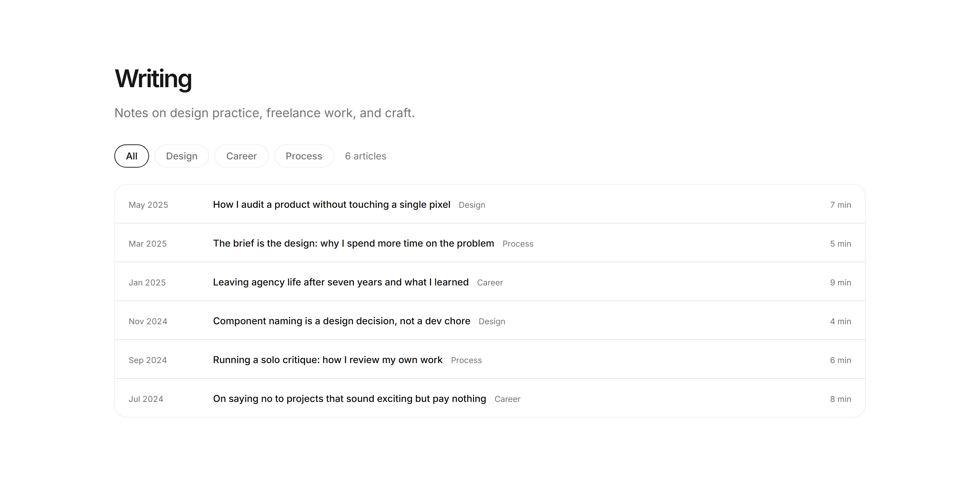Screen dimensions: 980x483
Task: Click the 'Mar 2025' date
Action: (148, 244)
